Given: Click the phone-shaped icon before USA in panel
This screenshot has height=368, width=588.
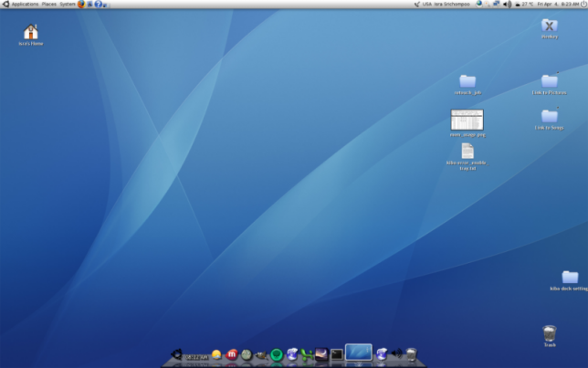Looking at the screenshot, I should pos(417,5).
